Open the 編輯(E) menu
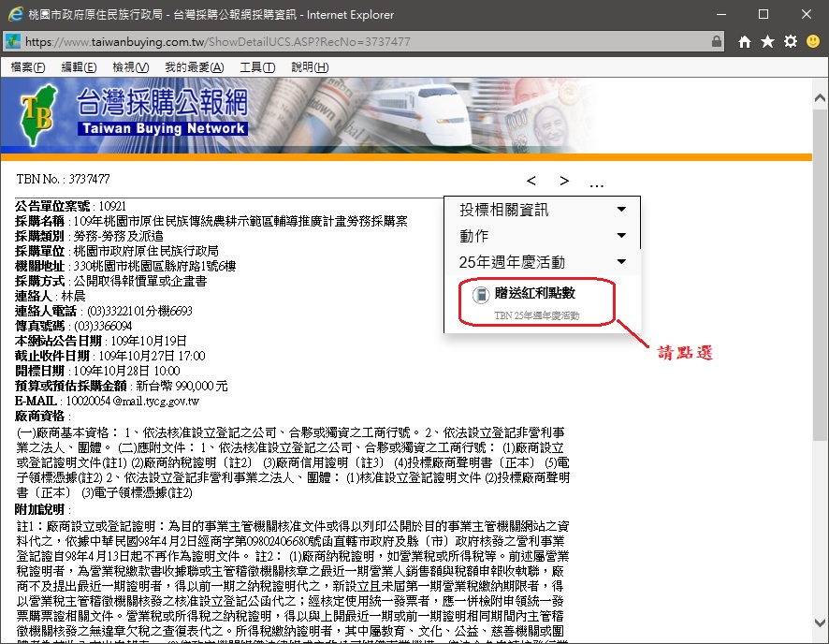Screen dimensions: 829x644 pos(79,67)
